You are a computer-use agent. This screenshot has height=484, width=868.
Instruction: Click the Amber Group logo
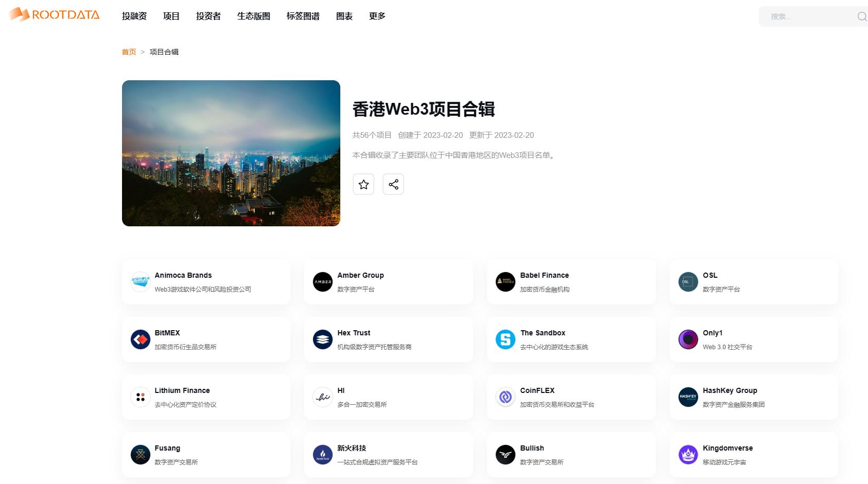click(322, 281)
